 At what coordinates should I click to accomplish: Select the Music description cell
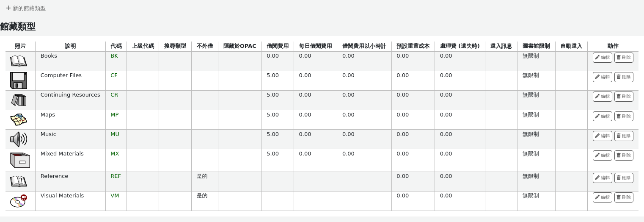(x=70, y=139)
